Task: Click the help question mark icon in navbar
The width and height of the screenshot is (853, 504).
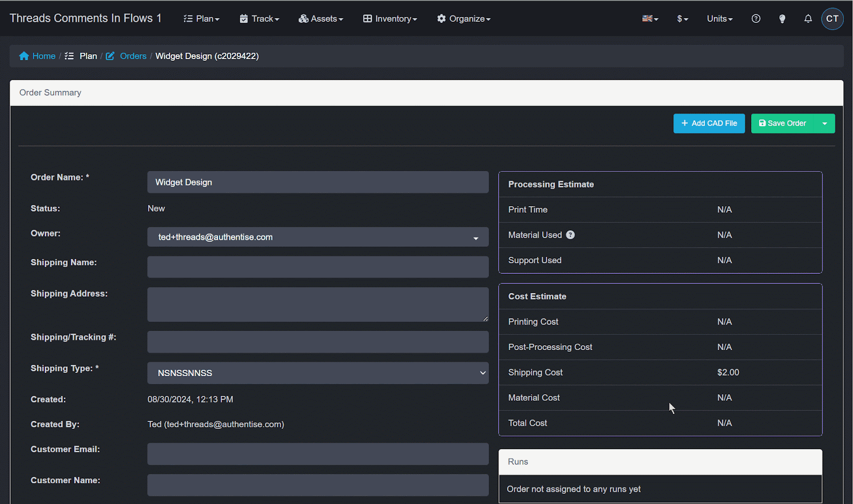Action: (x=756, y=19)
